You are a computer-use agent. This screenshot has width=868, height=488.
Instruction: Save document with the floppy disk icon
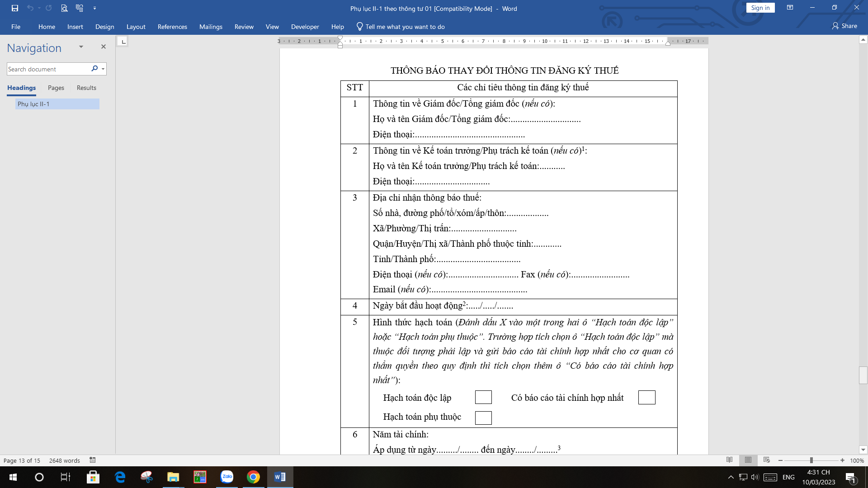coord(15,8)
